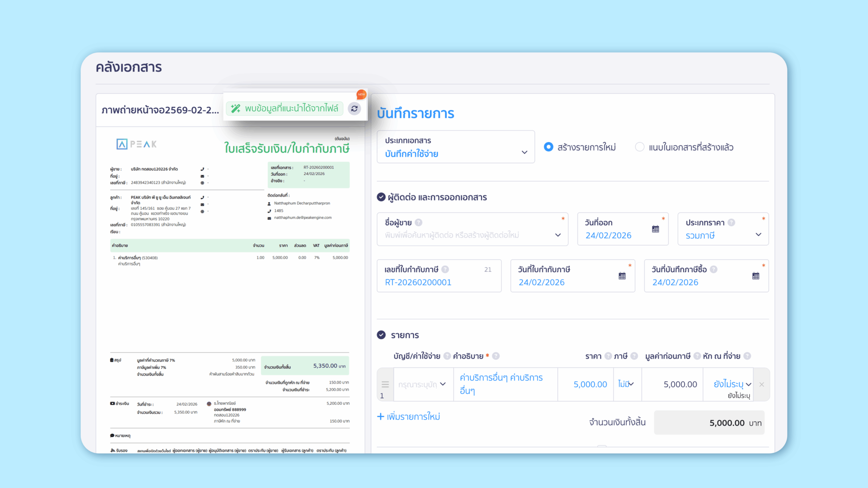Click the help icon next to ประเภทราคา

point(731,223)
